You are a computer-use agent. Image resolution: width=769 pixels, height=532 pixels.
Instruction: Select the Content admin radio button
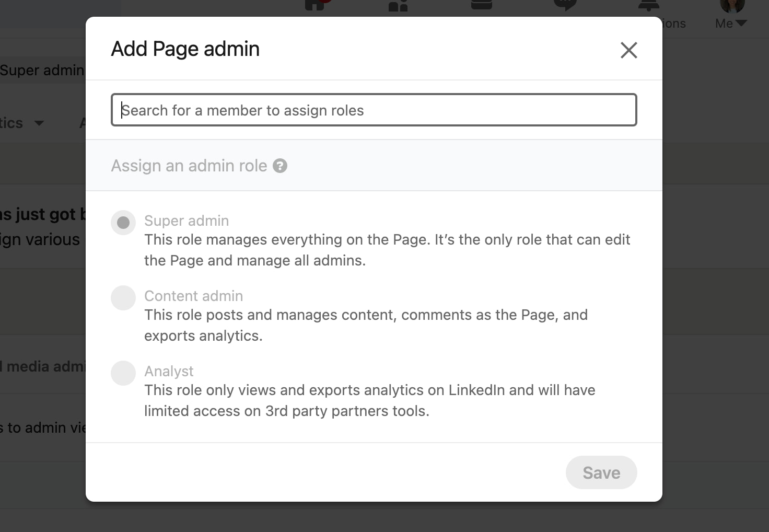click(x=123, y=298)
